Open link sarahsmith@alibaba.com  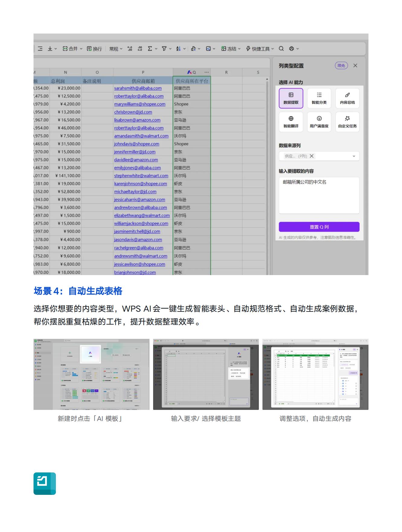pos(138,88)
